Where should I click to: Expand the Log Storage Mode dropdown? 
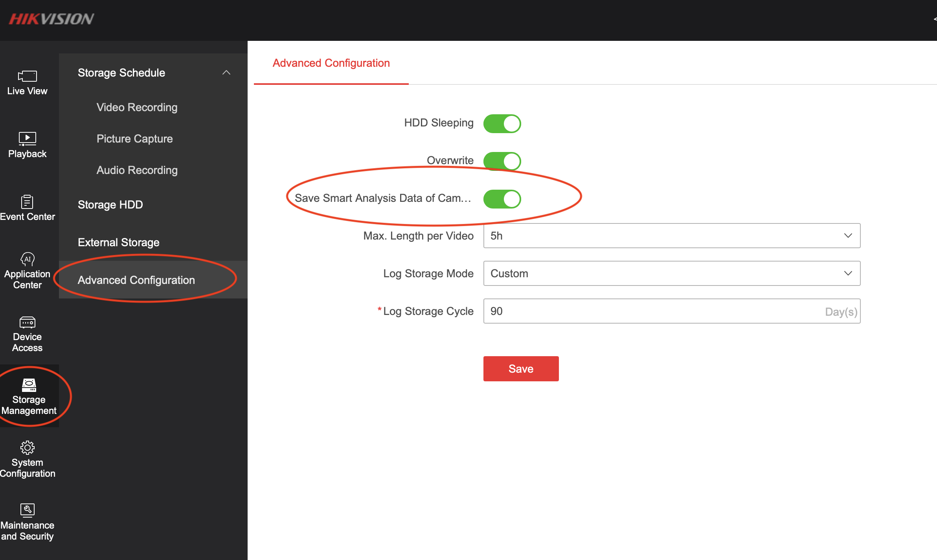pyautogui.click(x=671, y=273)
